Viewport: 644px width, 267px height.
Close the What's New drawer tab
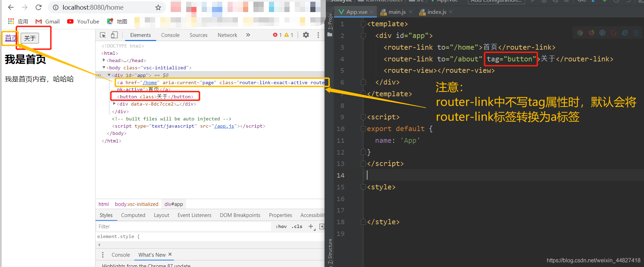point(170,254)
